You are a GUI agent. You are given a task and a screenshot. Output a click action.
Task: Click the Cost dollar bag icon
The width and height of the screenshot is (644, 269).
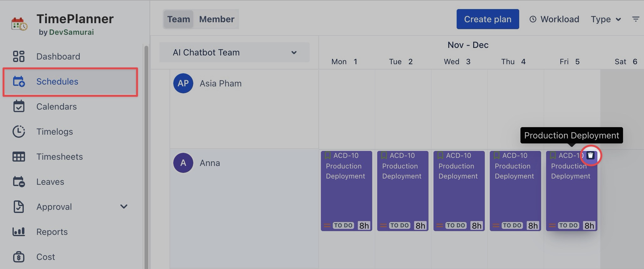[x=19, y=257]
